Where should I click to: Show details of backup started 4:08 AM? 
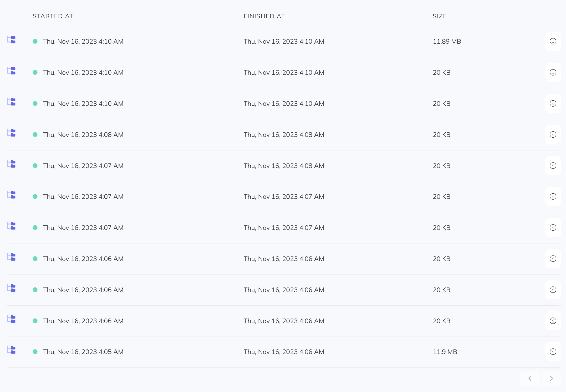click(553, 135)
